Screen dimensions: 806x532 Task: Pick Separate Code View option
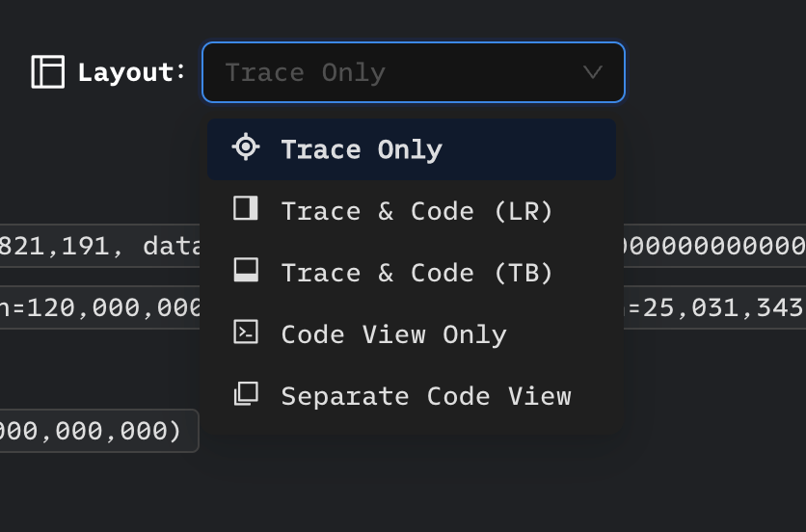pyautogui.click(x=425, y=396)
